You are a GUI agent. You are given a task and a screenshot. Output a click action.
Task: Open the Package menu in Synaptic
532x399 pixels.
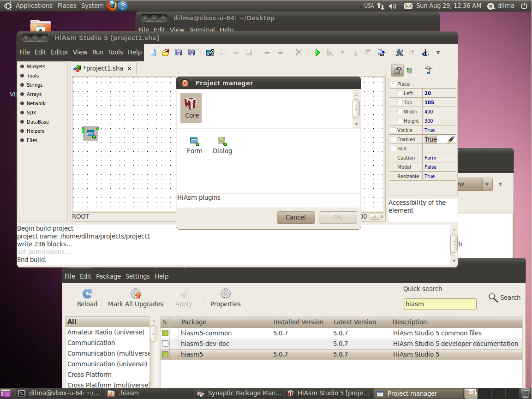click(x=108, y=276)
